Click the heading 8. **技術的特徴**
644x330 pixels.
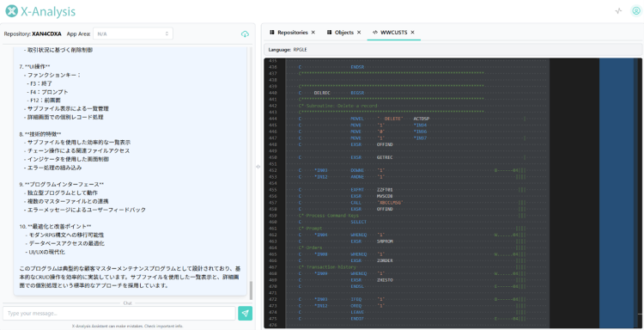tap(40, 134)
